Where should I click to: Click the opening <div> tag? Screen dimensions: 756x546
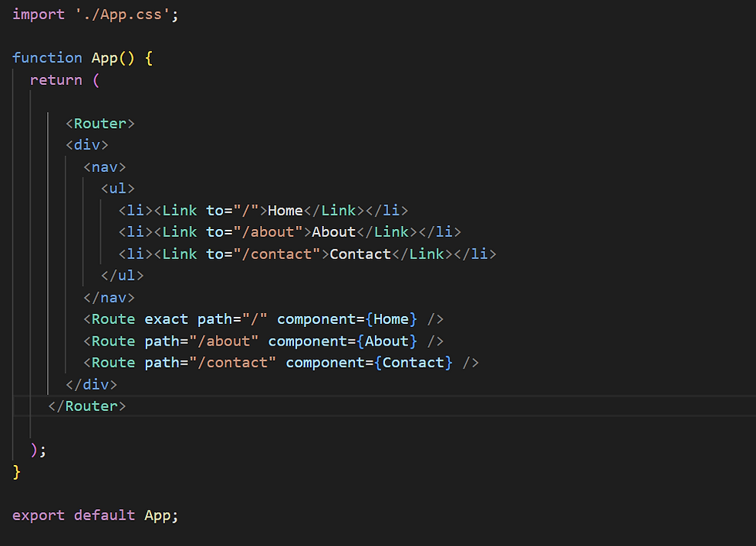coord(86,145)
